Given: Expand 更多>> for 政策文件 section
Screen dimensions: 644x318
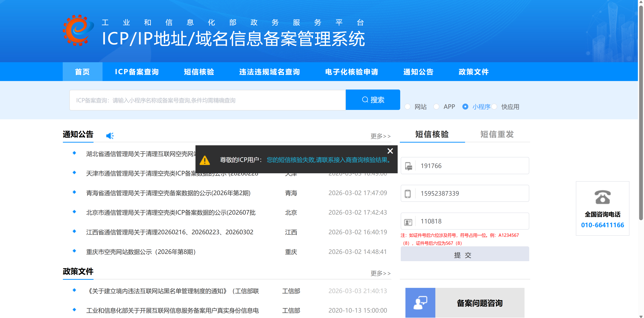Looking at the screenshot, I should coord(380,273).
